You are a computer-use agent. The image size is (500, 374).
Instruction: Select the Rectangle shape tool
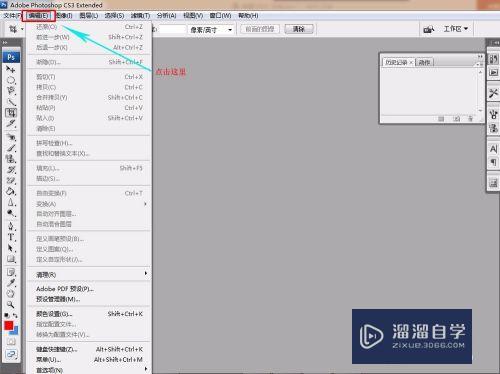click(11, 259)
